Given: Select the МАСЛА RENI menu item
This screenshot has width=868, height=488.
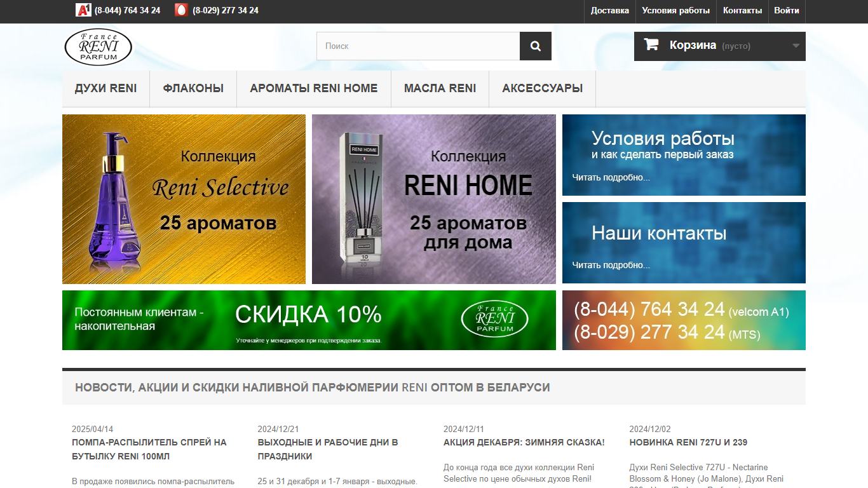Looking at the screenshot, I should coord(440,89).
